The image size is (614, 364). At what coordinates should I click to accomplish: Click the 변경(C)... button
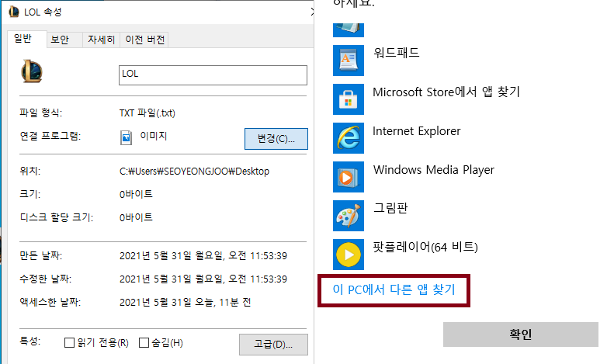tap(276, 139)
